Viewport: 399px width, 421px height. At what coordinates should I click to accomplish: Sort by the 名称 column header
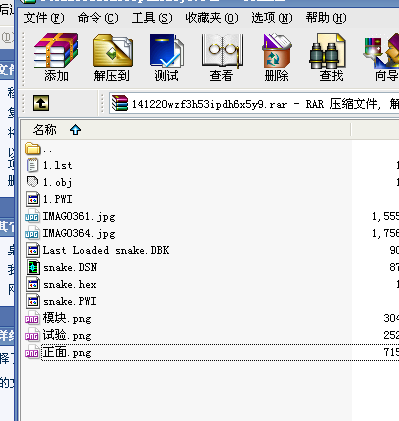click(x=186, y=130)
